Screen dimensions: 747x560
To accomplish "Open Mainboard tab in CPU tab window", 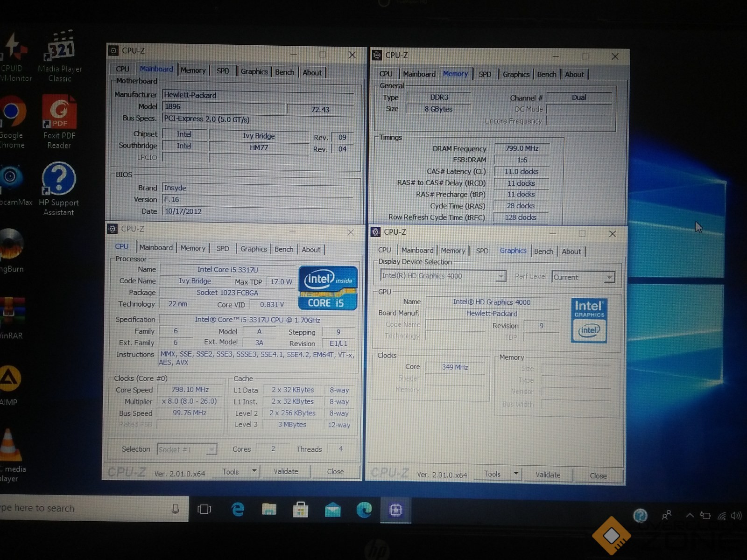I will click(x=156, y=248).
